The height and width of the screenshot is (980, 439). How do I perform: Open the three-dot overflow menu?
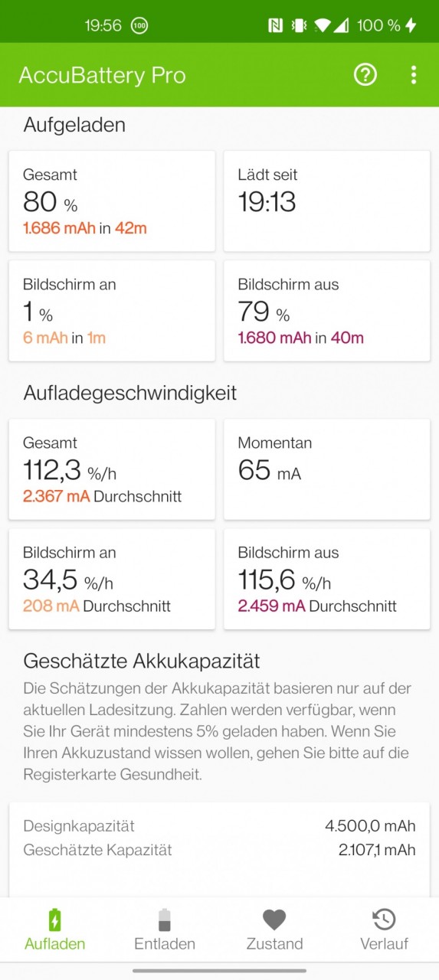(414, 74)
